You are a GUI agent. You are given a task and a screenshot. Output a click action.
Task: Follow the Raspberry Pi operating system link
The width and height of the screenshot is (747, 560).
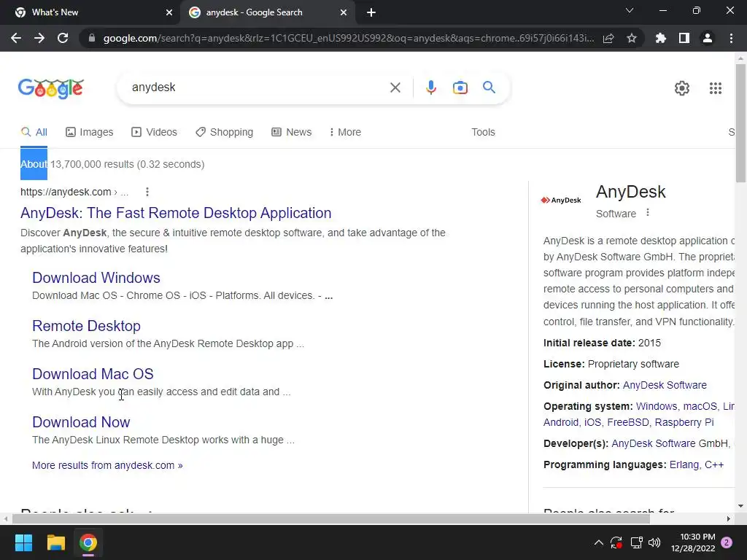684,422
